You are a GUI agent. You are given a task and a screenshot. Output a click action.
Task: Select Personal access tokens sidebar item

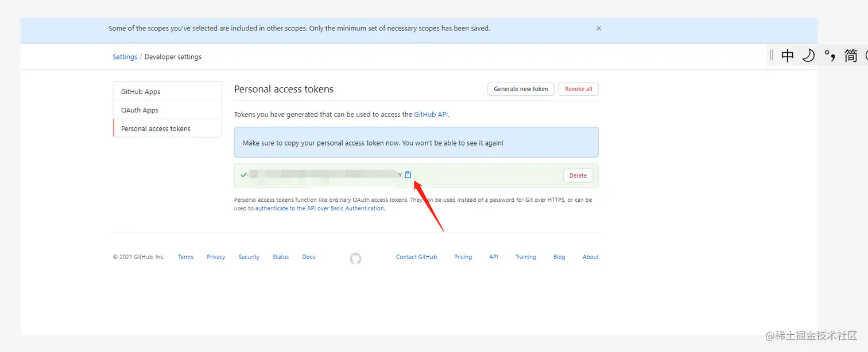pos(167,128)
